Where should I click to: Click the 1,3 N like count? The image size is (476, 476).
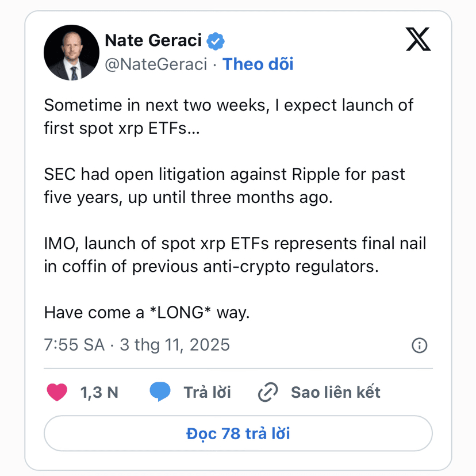pos(99,393)
